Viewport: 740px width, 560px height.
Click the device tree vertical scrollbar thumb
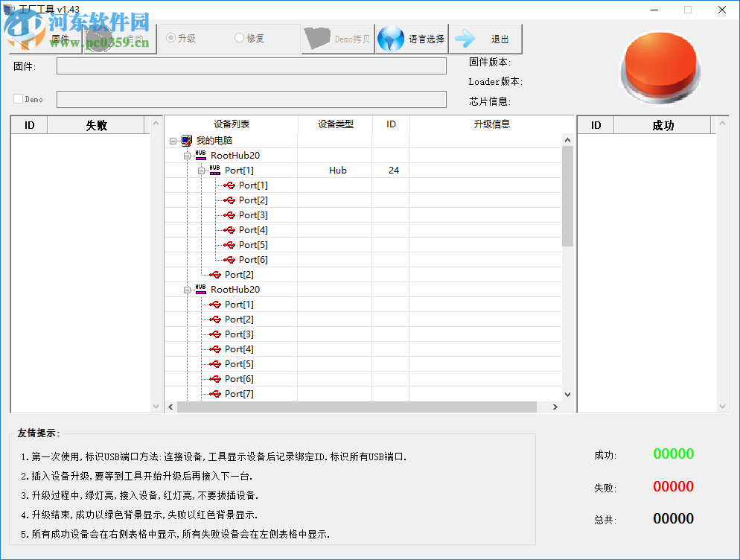(x=568, y=196)
